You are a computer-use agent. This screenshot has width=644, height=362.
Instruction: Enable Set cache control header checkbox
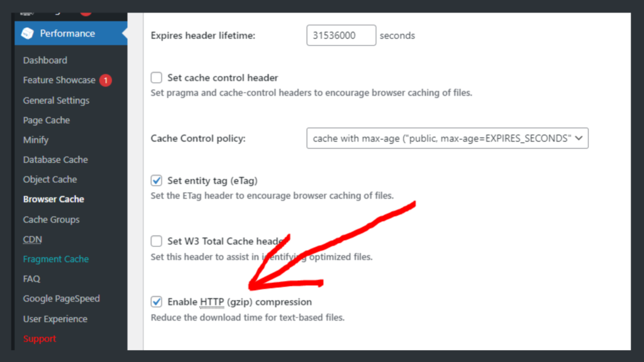click(x=156, y=77)
